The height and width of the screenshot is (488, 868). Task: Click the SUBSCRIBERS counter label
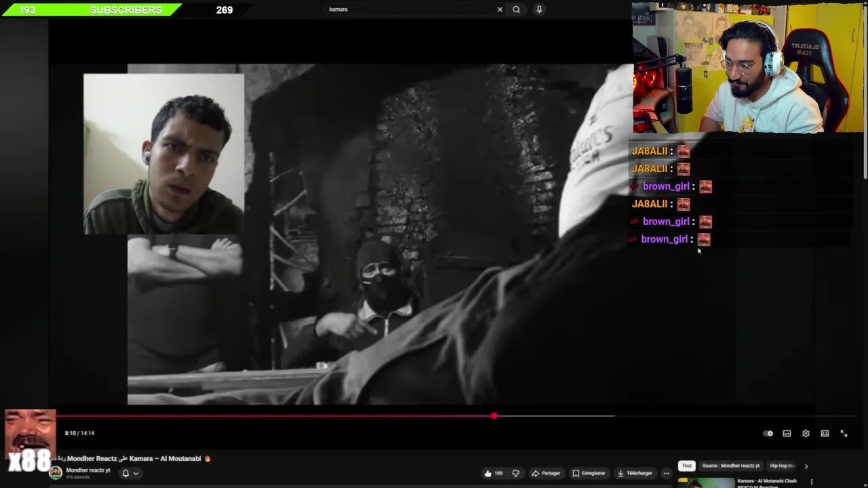click(126, 9)
